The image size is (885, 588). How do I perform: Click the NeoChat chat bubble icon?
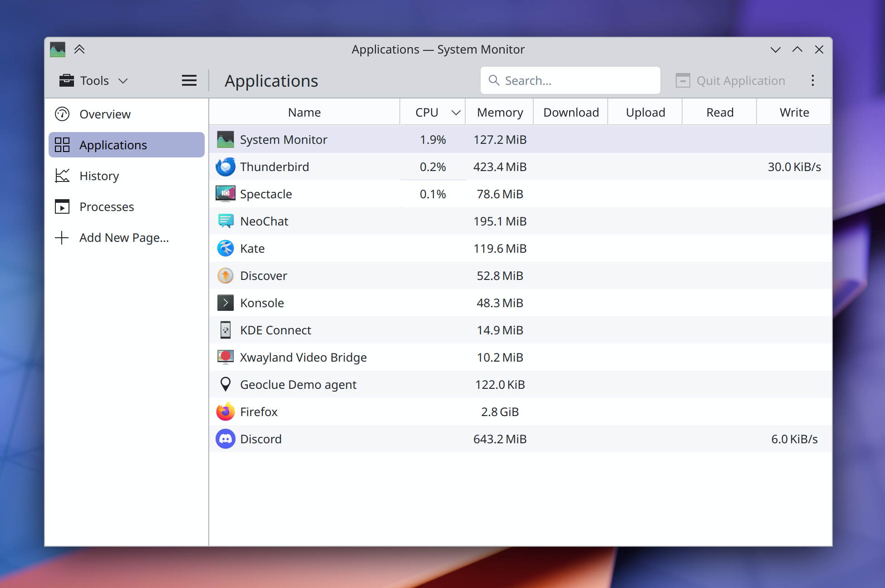click(225, 221)
